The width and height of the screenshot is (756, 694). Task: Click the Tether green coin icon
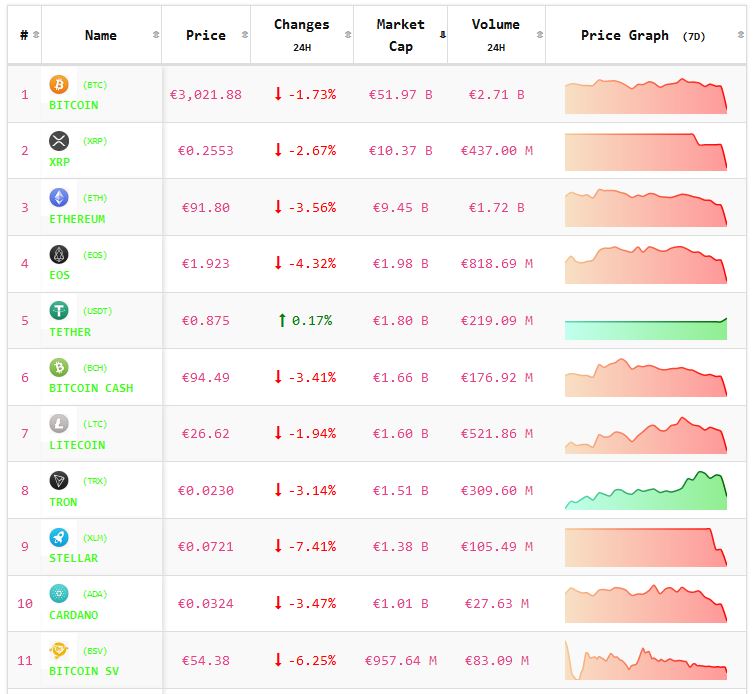[x=58, y=311]
